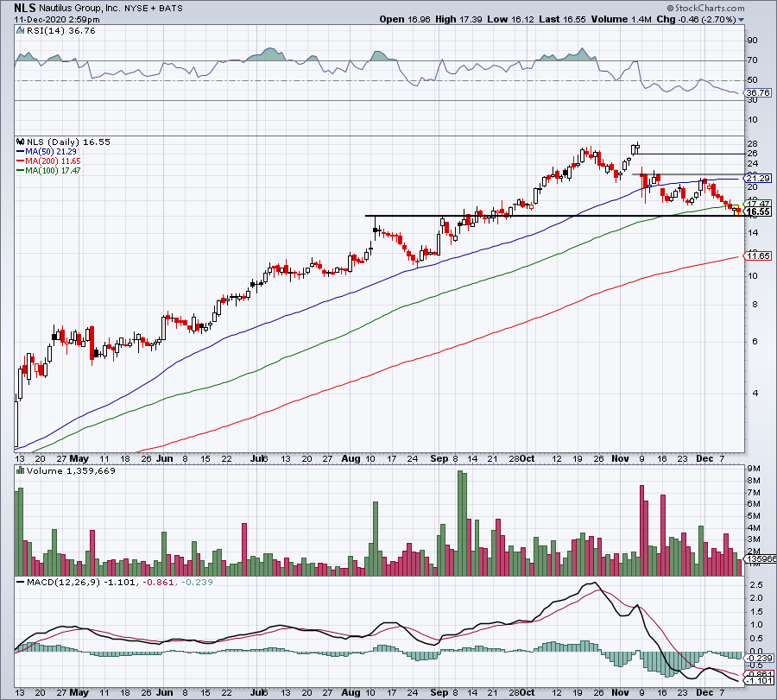Click the green -0.239 MACD histogram legend value
The height and width of the screenshot is (700, 777).
coord(197,582)
